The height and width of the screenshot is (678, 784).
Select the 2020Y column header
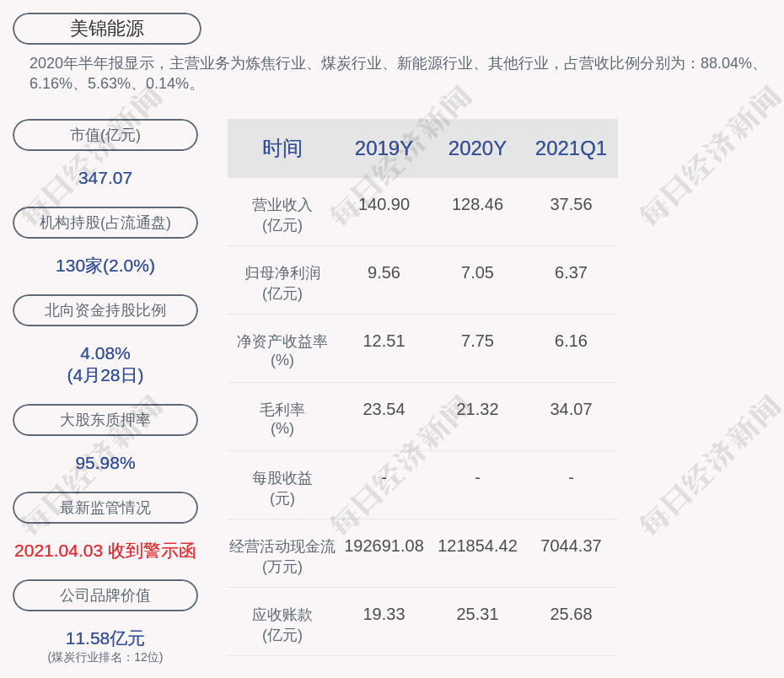tap(477, 148)
